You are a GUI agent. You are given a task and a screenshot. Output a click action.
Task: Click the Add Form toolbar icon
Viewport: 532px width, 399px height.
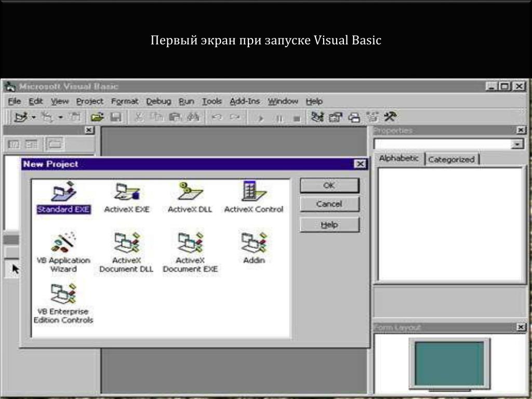(47, 117)
